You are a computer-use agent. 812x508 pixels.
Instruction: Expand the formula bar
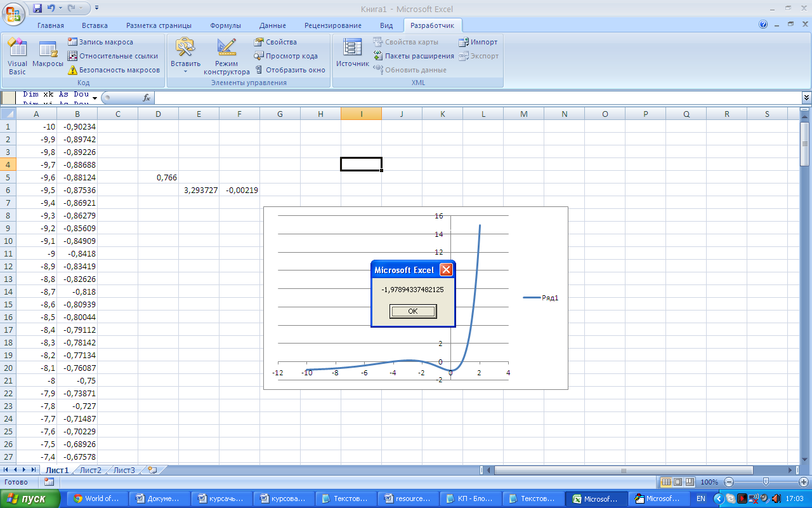(x=806, y=98)
